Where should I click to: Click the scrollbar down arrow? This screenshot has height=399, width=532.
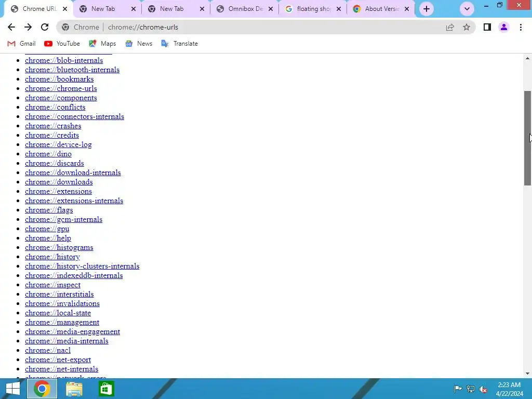coord(527,374)
